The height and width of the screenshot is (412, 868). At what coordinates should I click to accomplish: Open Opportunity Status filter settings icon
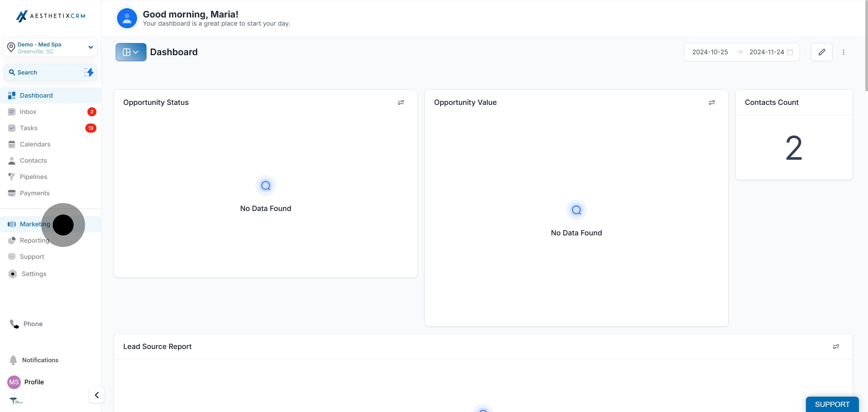[x=401, y=102]
